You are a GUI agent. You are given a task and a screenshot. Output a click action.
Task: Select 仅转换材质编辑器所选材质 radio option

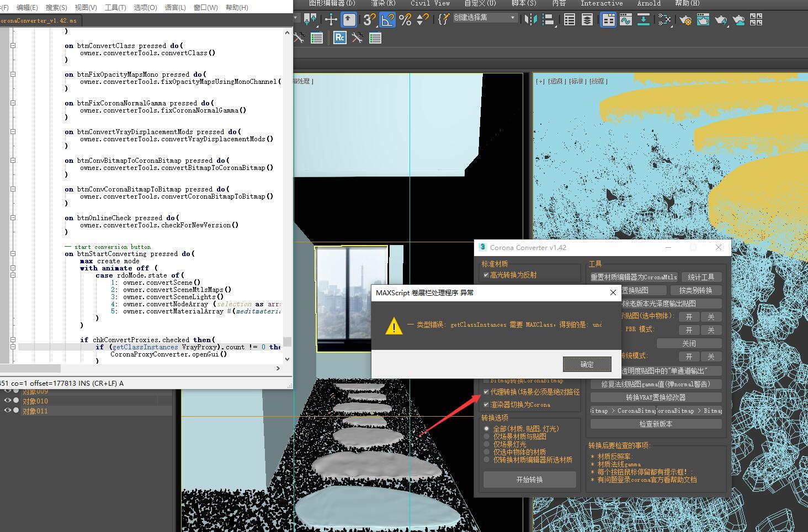click(487, 459)
